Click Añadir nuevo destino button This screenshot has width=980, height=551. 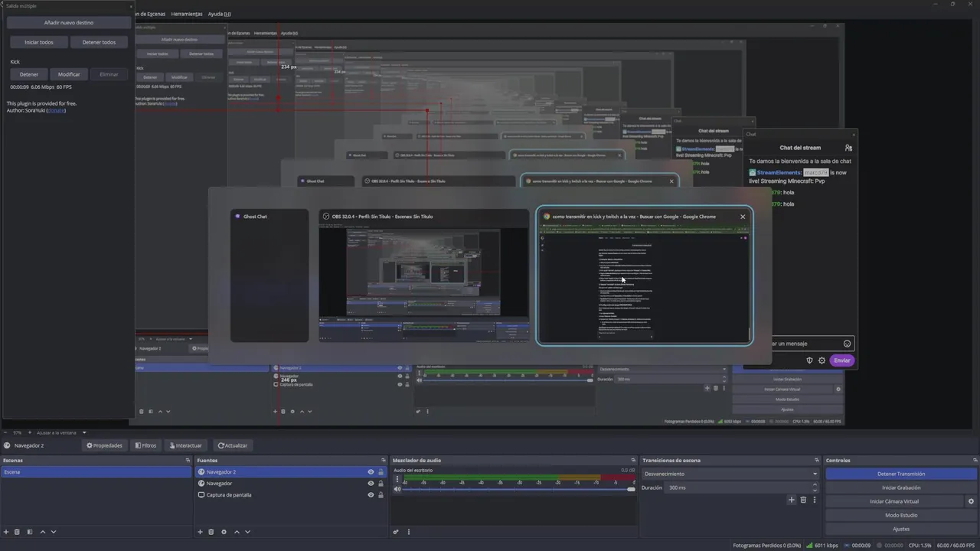[69, 23]
